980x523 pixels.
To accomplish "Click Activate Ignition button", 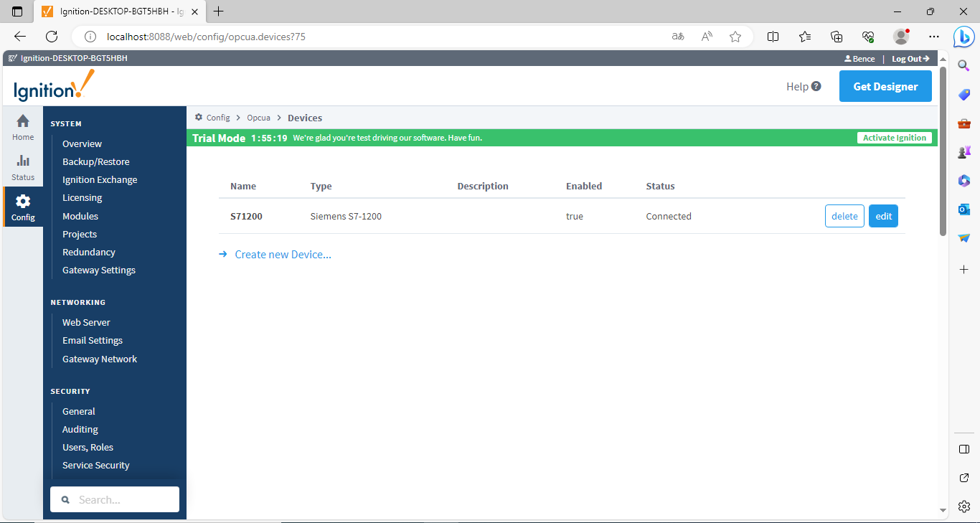I will (895, 138).
